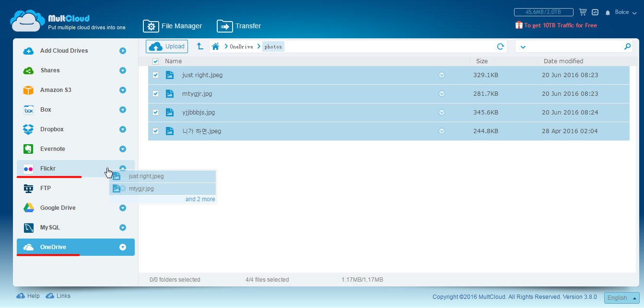Click the Box drive icon
644x308 pixels.
[x=29, y=110]
